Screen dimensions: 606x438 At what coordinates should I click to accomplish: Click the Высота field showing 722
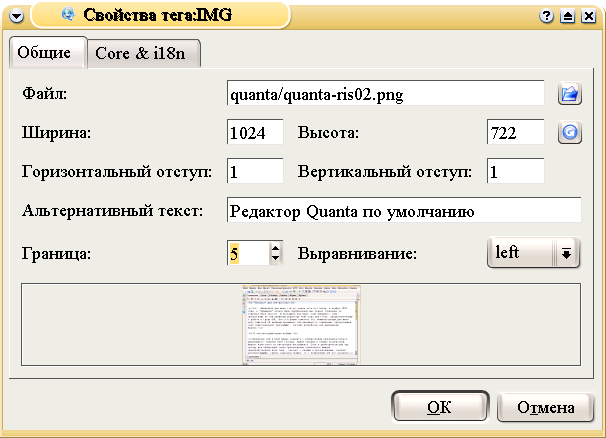click(514, 132)
